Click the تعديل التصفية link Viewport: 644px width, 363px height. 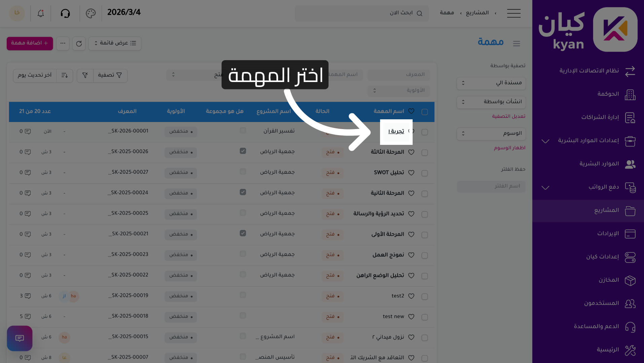click(x=509, y=116)
